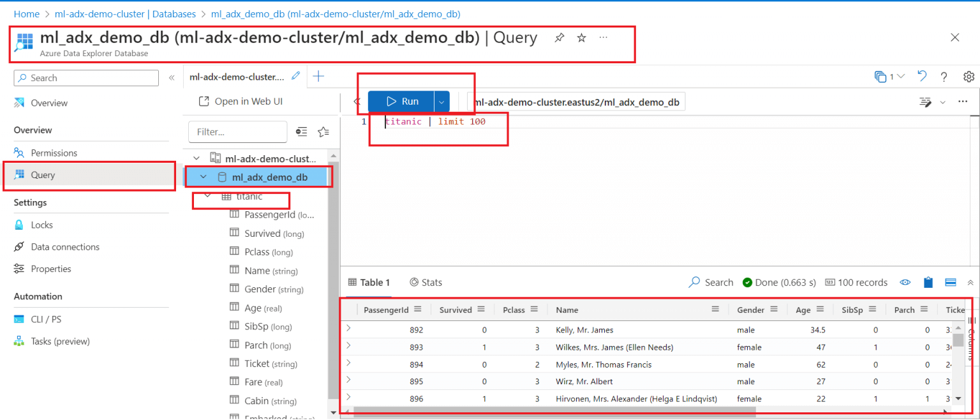
Task: Expand the row for Wirz, Mr. Albert
Action: click(x=348, y=380)
